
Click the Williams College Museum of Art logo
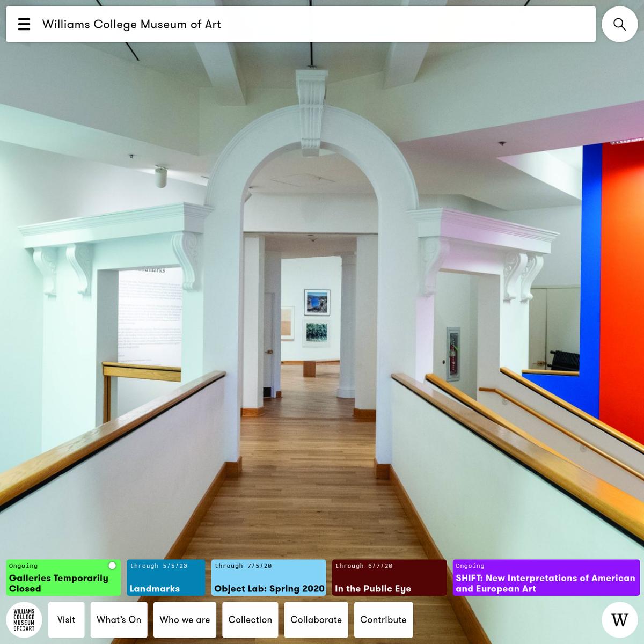click(x=24, y=620)
